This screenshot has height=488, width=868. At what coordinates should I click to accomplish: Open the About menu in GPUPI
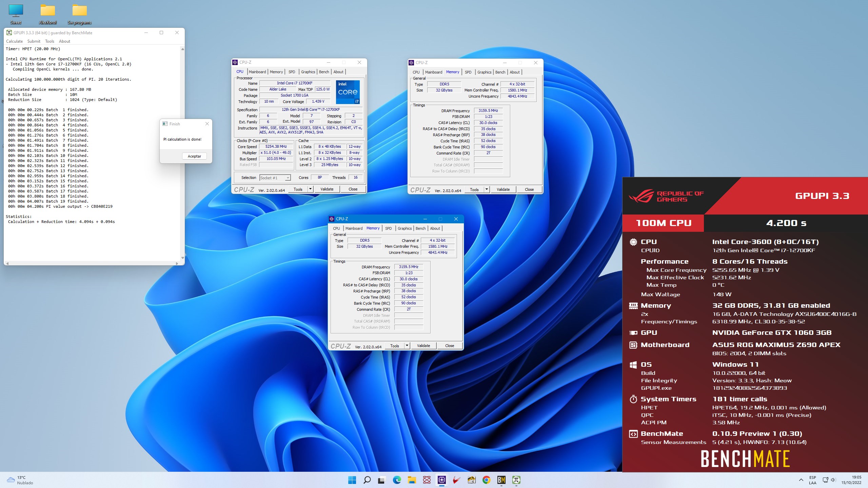point(64,41)
